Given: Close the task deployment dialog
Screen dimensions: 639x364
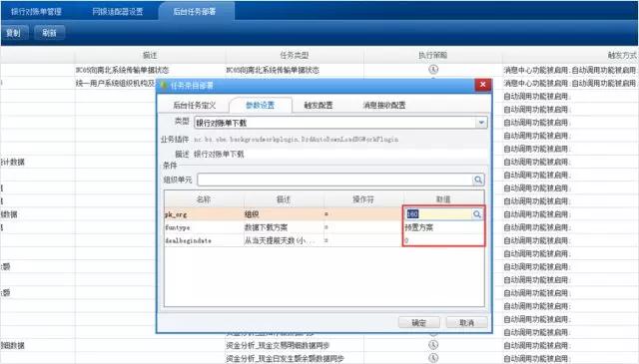Looking at the screenshot, I should [x=483, y=85].
